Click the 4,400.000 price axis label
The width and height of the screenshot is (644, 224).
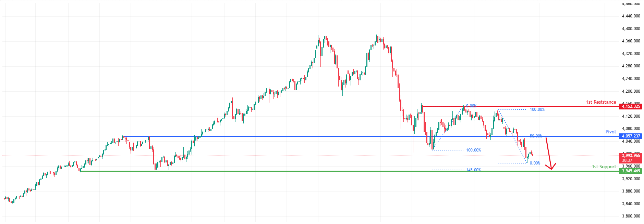click(x=631, y=28)
